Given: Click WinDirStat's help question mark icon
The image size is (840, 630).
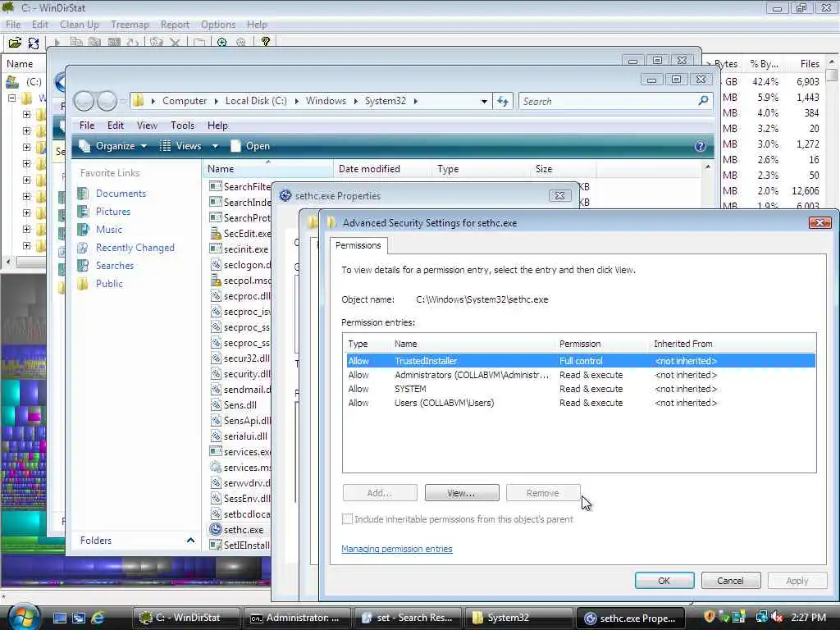Looking at the screenshot, I should (x=265, y=42).
